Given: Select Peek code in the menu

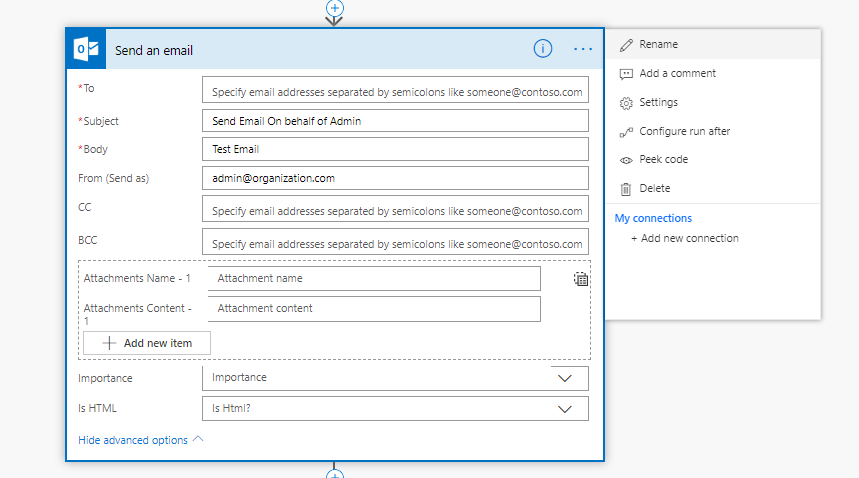Looking at the screenshot, I should tap(663, 159).
